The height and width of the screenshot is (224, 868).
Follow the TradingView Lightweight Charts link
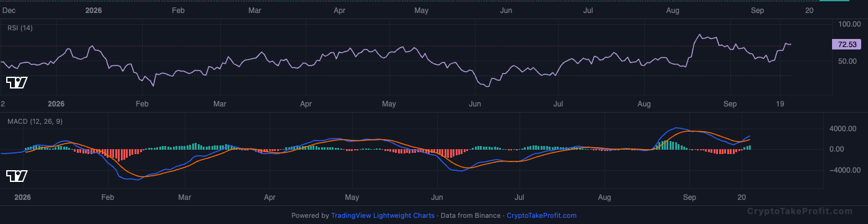383,215
